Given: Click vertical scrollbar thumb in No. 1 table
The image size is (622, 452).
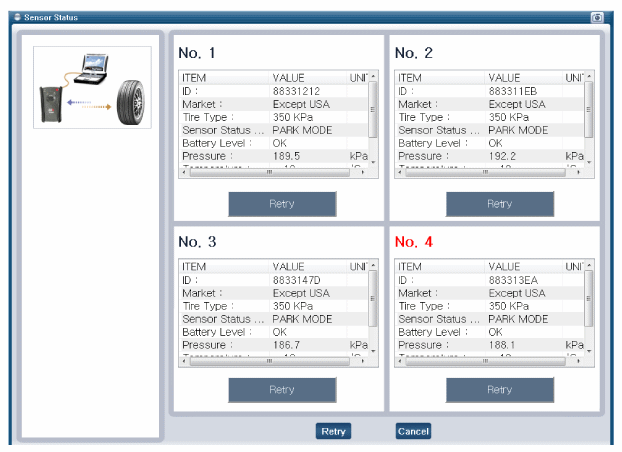Looking at the screenshot, I should [x=373, y=110].
